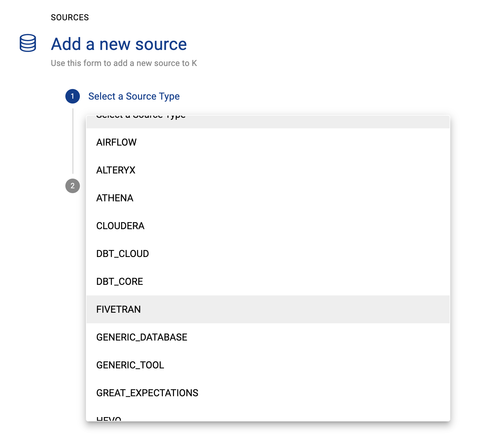Select the GREAT_EXPECTATIONS entry
Screen dimensions: 492x448
[x=147, y=393]
